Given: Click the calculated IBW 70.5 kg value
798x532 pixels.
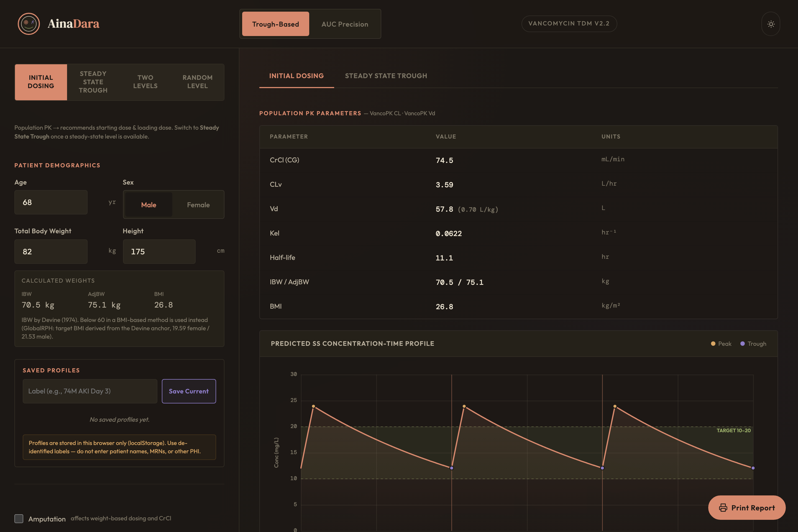Looking at the screenshot, I should coord(38,305).
